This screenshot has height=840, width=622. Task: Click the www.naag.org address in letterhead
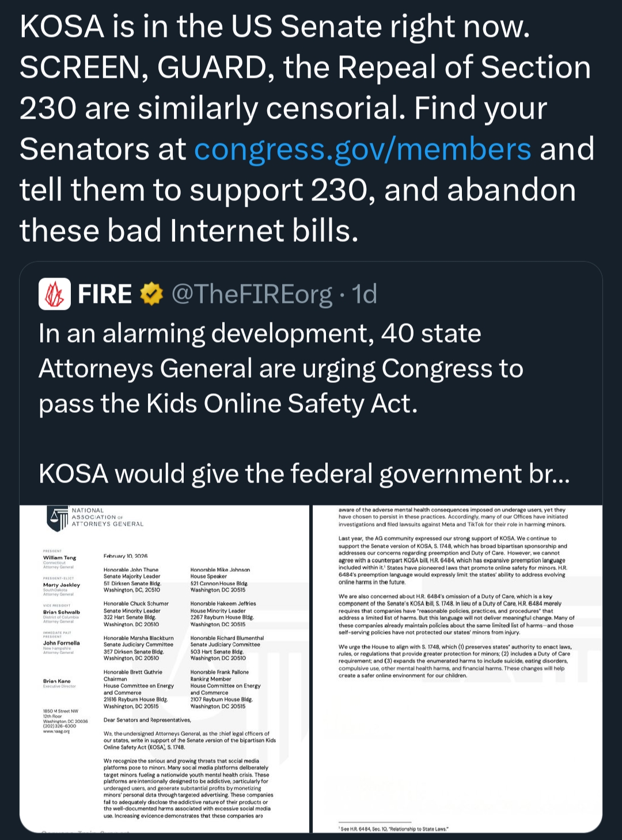(56, 731)
